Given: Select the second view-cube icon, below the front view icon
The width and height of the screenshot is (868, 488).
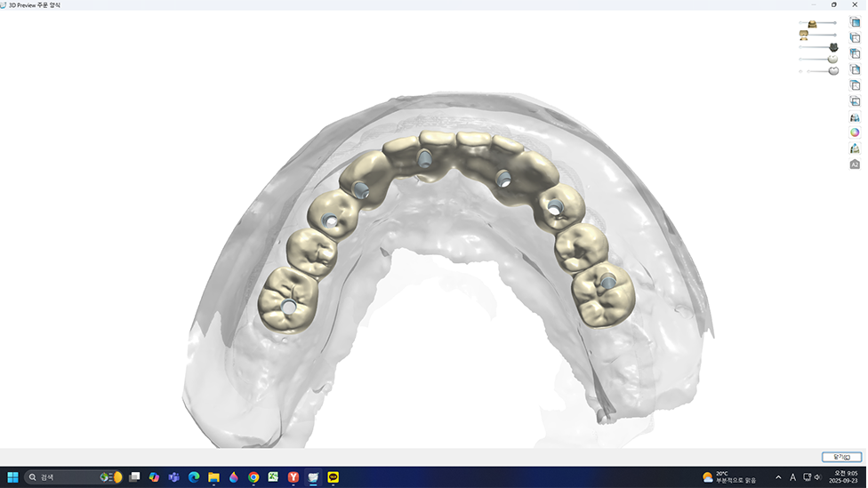Looking at the screenshot, I should [x=856, y=37].
